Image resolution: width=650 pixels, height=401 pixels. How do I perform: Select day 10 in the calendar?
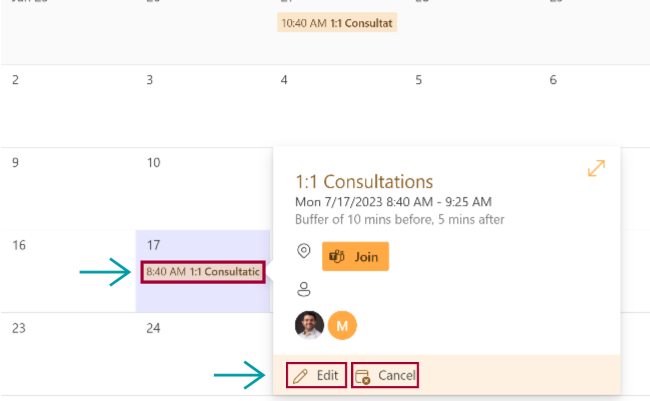pos(153,162)
